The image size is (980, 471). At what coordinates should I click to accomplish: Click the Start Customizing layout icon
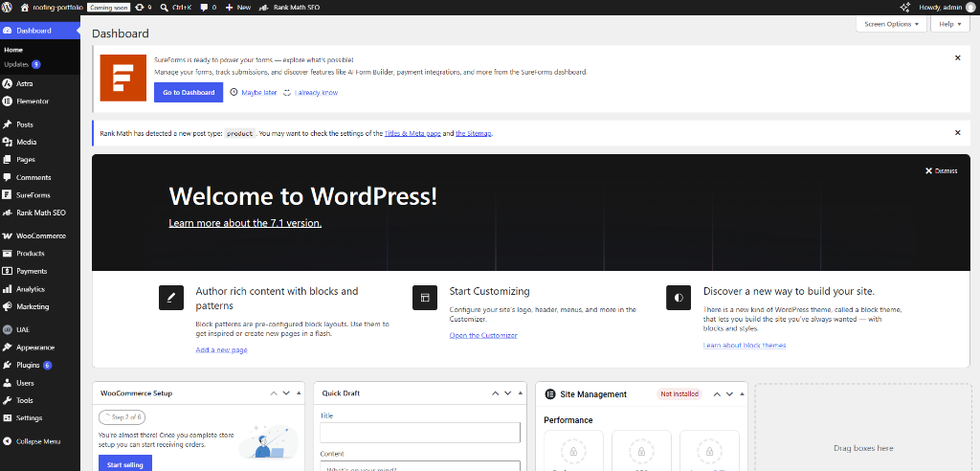click(425, 298)
